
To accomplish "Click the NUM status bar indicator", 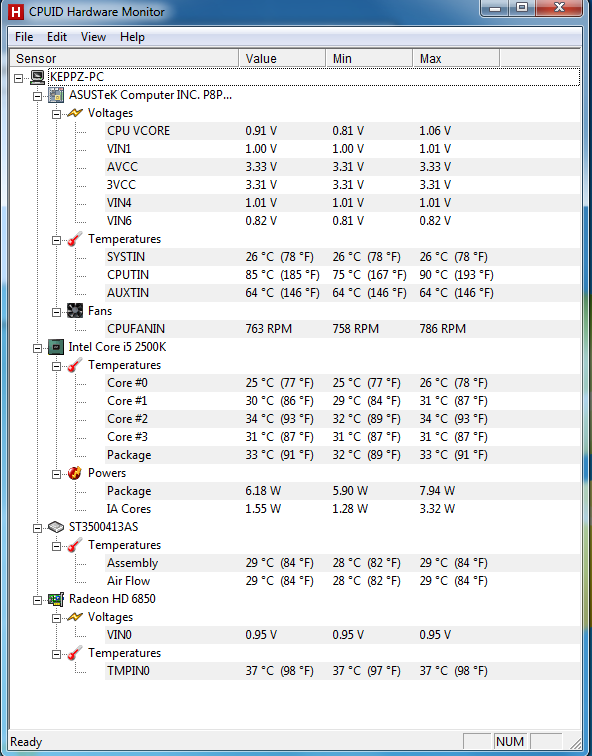I will coord(509,742).
